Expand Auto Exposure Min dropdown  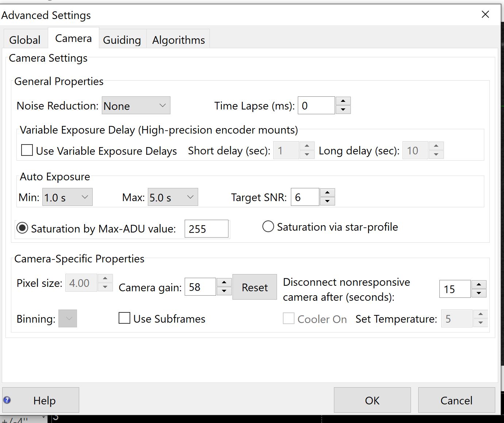pyautogui.click(x=68, y=197)
